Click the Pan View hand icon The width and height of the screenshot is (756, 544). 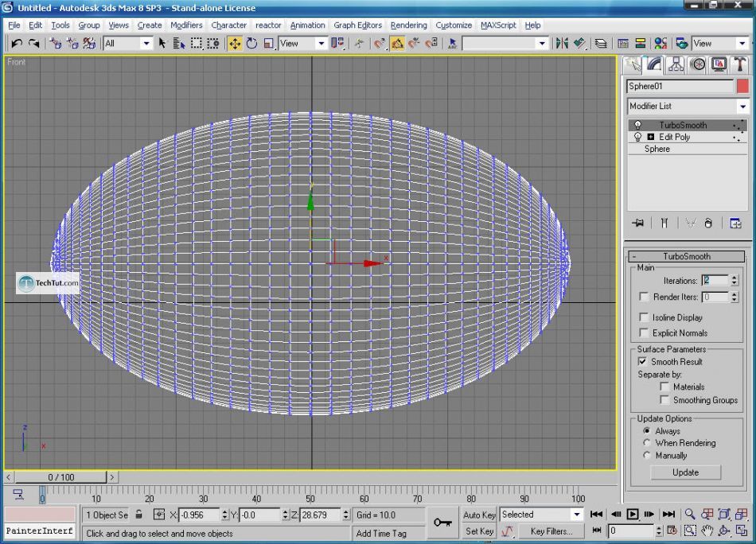pos(707,530)
